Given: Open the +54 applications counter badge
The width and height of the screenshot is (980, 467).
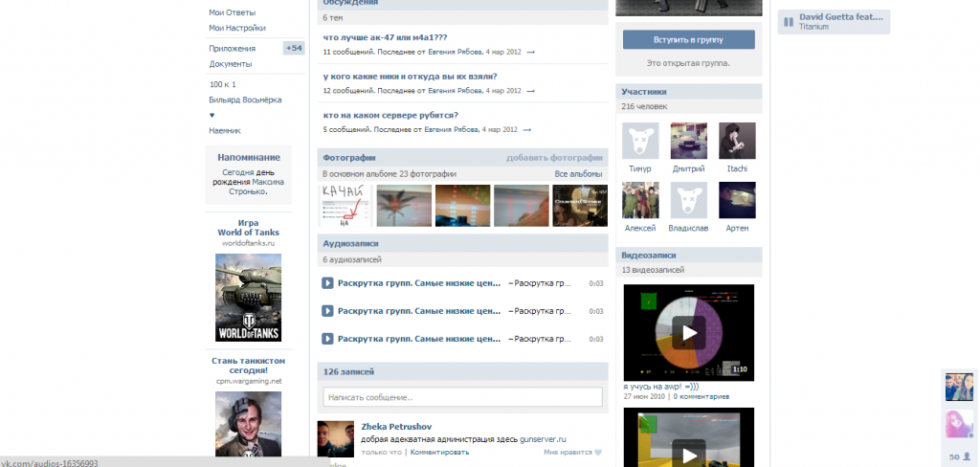Looking at the screenshot, I should (293, 48).
